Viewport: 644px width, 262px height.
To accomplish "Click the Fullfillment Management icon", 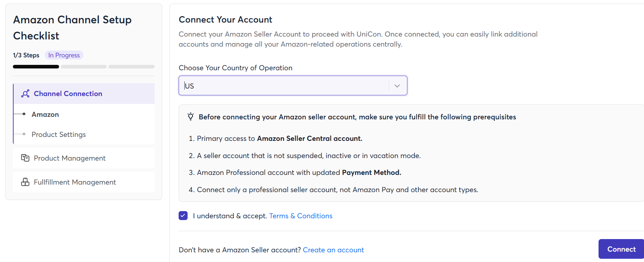I will (x=25, y=182).
